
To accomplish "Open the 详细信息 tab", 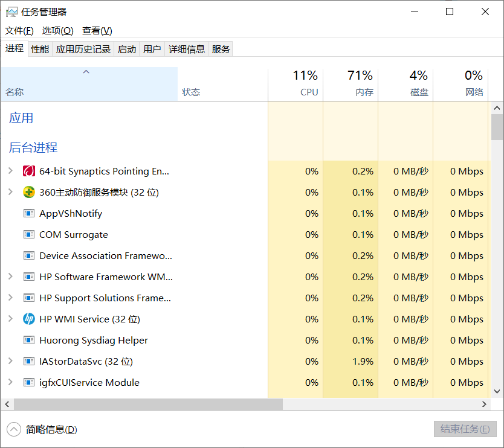I will tap(186, 49).
